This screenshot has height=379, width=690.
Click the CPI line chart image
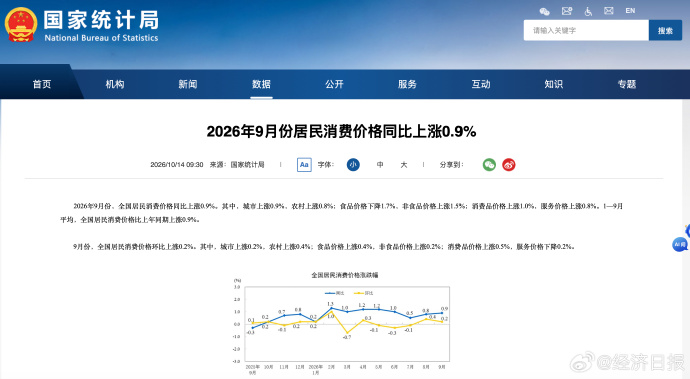[x=341, y=323]
